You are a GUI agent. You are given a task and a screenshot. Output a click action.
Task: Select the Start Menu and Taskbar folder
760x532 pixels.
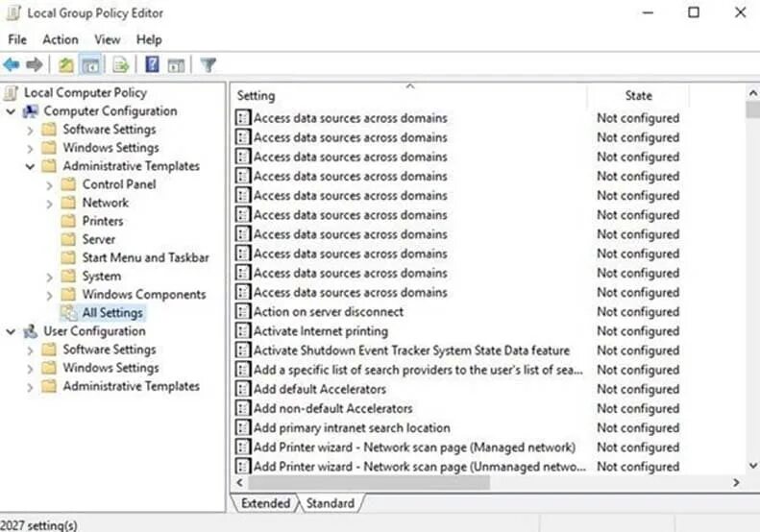coord(145,257)
